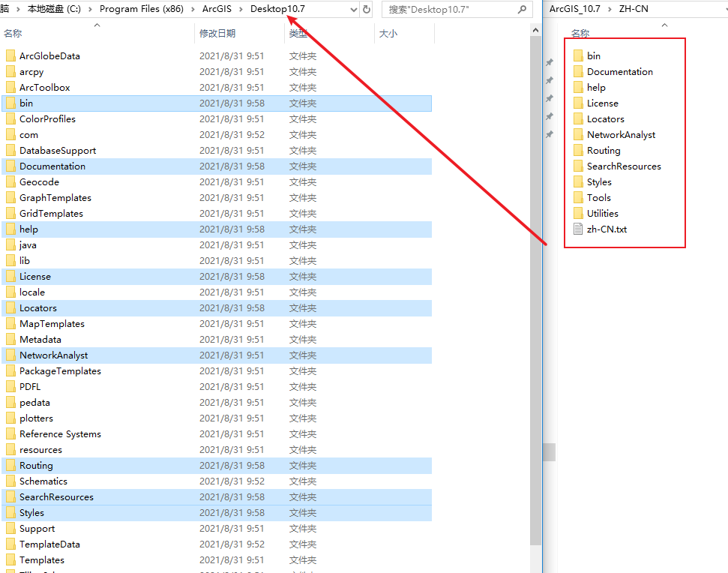Select the locale folder name
The width and height of the screenshot is (728, 573).
tap(32, 292)
